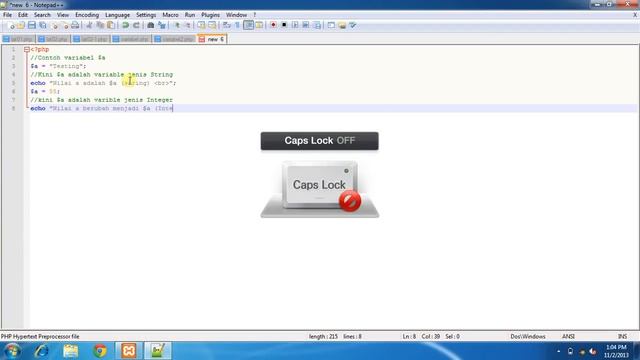Cut selection with the scissors icon
Image resolution: width=640 pixels, height=360 pixels.
pos(89,25)
